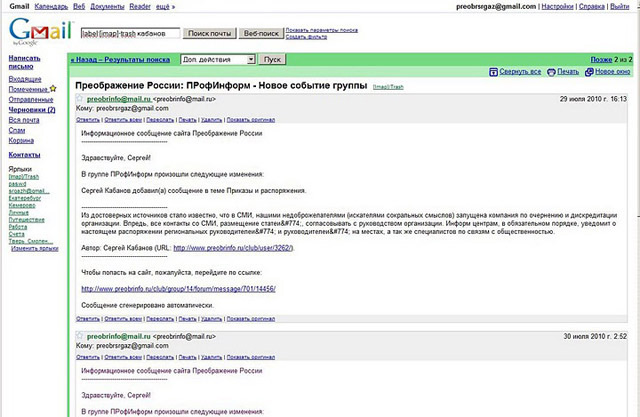Click Создать фильтр link
The width and height of the screenshot is (640, 417).
[x=306, y=37]
